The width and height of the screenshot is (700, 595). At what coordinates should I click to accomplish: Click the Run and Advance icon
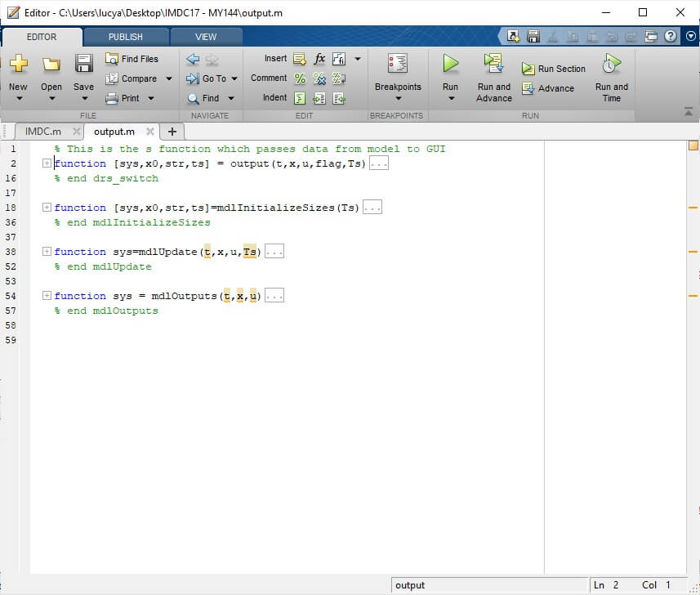pos(493,63)
